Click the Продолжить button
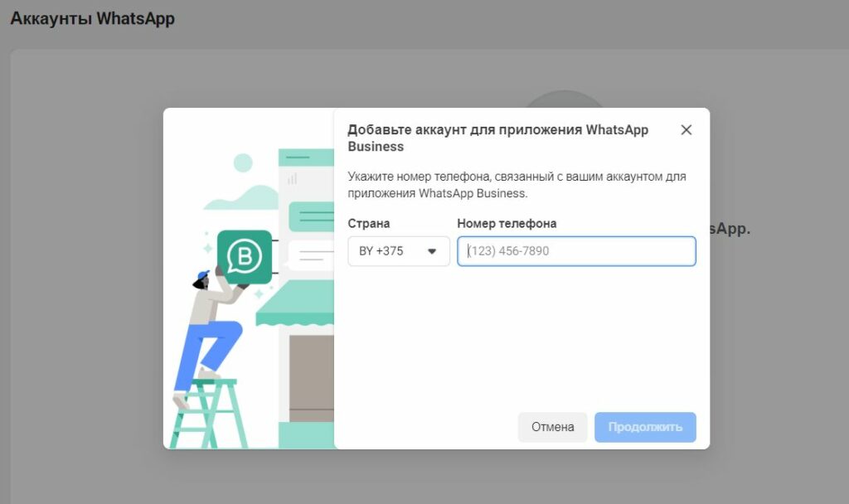Image resolution: width=849 pixels, height=504 pixels. (645, 427)
